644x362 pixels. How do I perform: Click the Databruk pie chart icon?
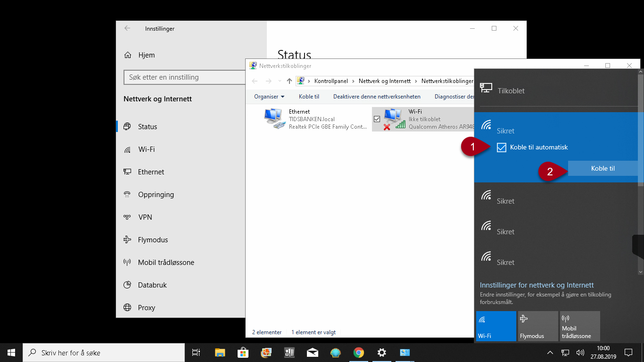127,285
